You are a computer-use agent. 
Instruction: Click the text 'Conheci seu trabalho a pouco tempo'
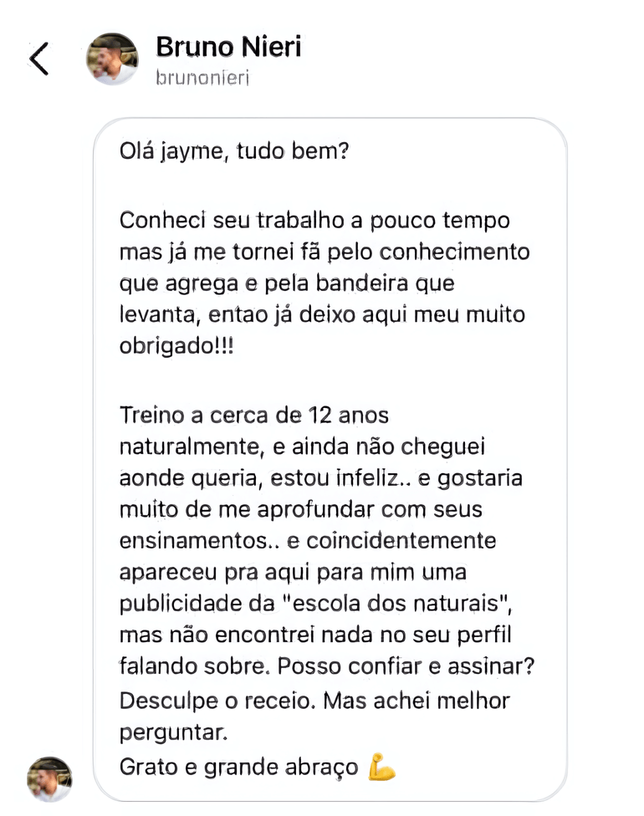pyautogui.click(x=314, y=222)
